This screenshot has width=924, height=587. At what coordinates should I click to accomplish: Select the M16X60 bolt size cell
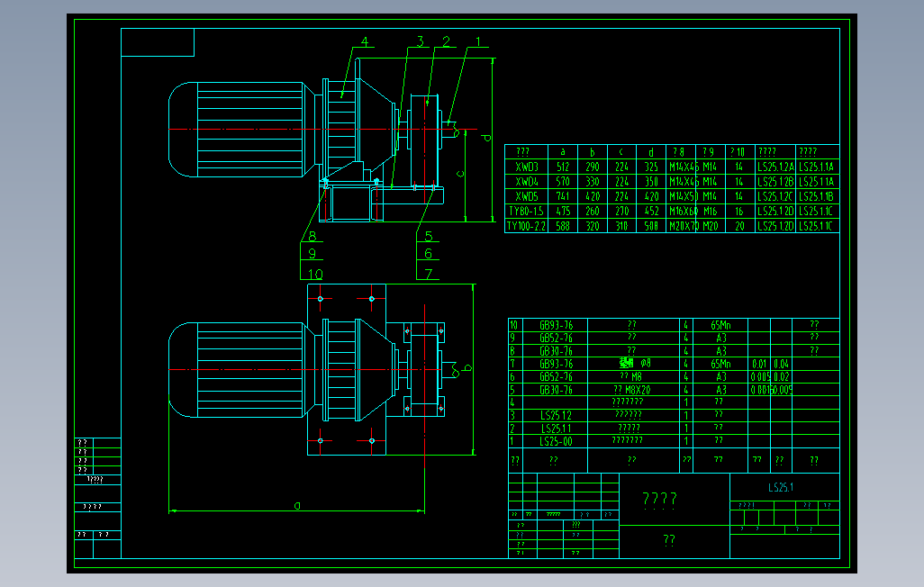(683, 211)
